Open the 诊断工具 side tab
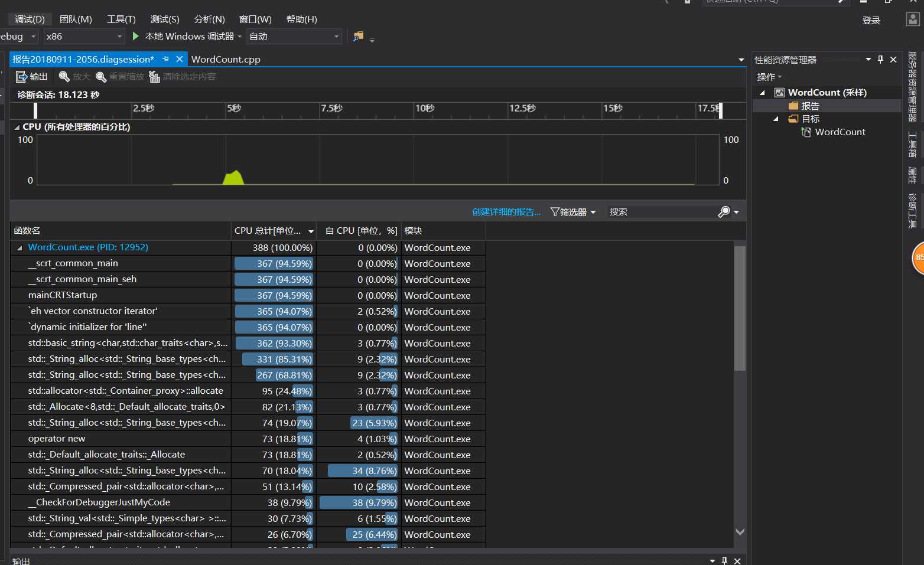This screenshot has width=924, height=565. tap(913, 211)
